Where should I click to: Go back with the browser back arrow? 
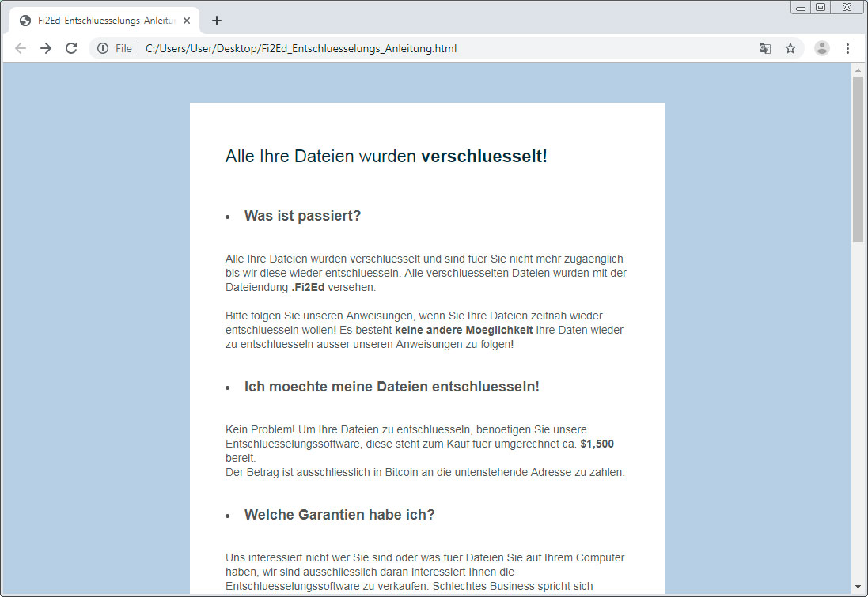pyautogui.click(x=21, y=49)
